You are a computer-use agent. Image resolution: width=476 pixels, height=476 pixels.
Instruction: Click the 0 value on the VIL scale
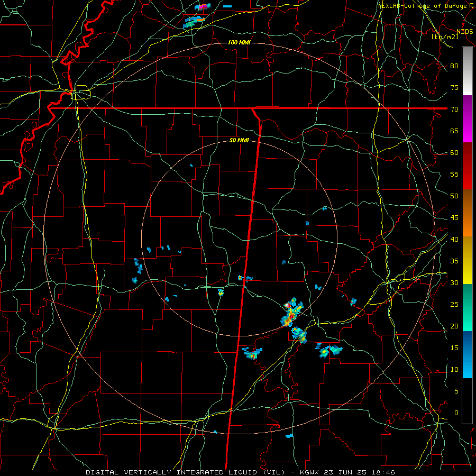[x=456, y=413]
